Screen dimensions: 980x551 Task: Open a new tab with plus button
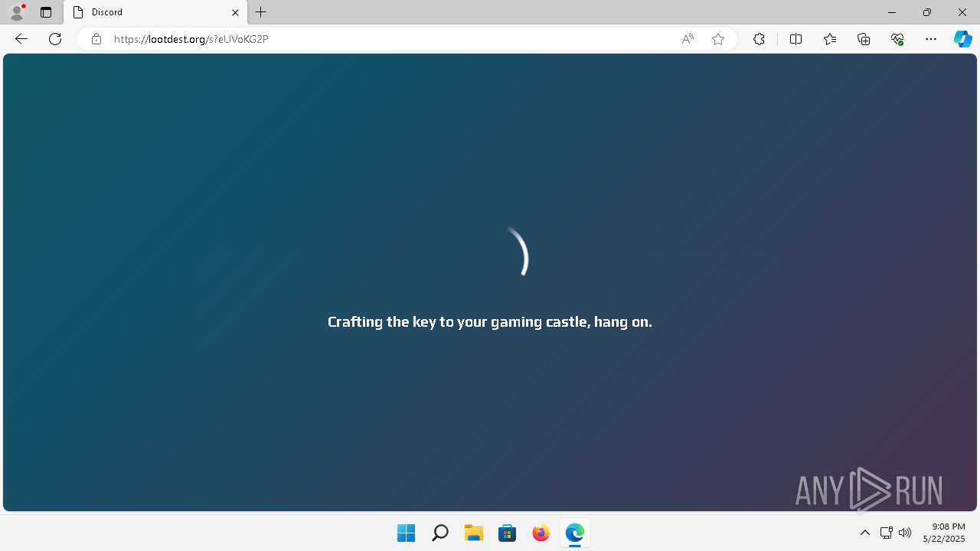click(261, 12)
